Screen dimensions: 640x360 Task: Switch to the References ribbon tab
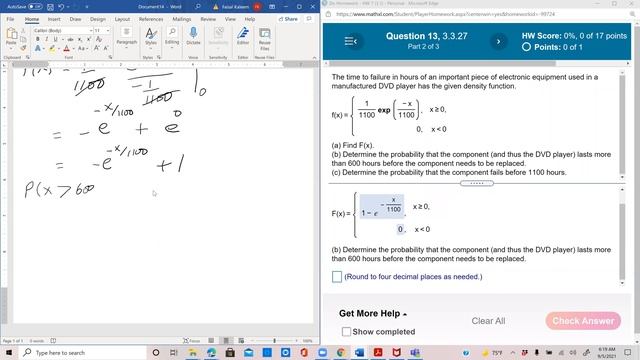point(151,19)
